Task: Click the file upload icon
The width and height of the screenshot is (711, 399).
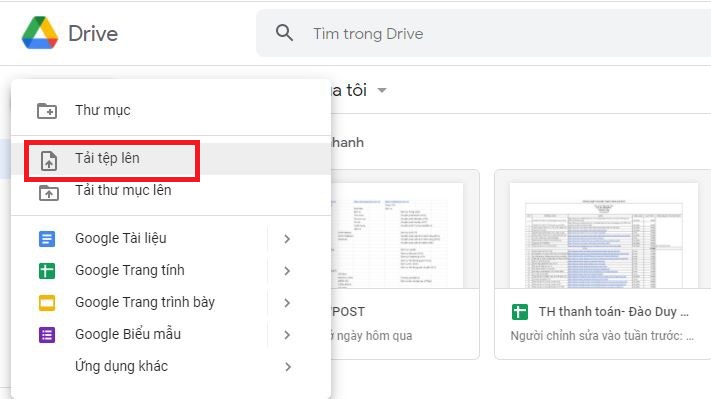Action: (49, 161)
